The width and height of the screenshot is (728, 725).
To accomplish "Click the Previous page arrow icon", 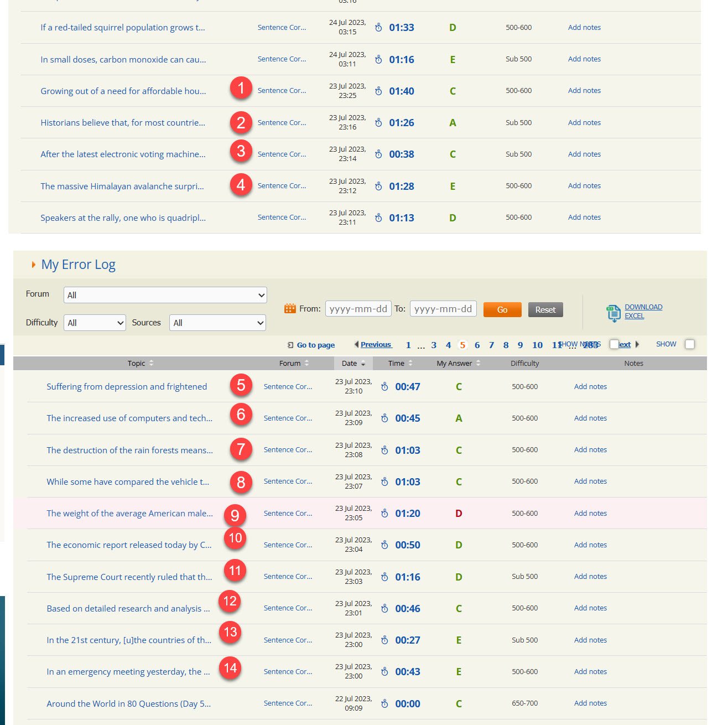I will (356, 344).
